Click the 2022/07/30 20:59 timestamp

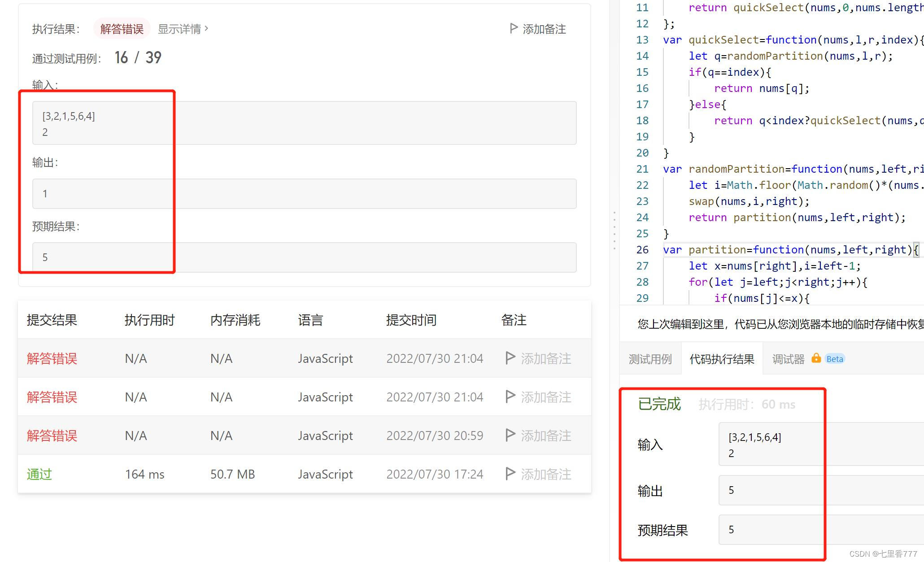(x=435, y=436)
